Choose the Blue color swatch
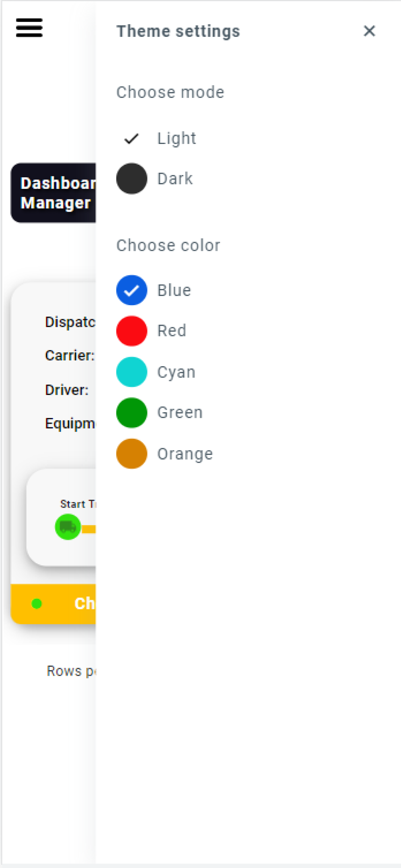The height and width of the screenshot is (868, 401). (x=131, y=290)
